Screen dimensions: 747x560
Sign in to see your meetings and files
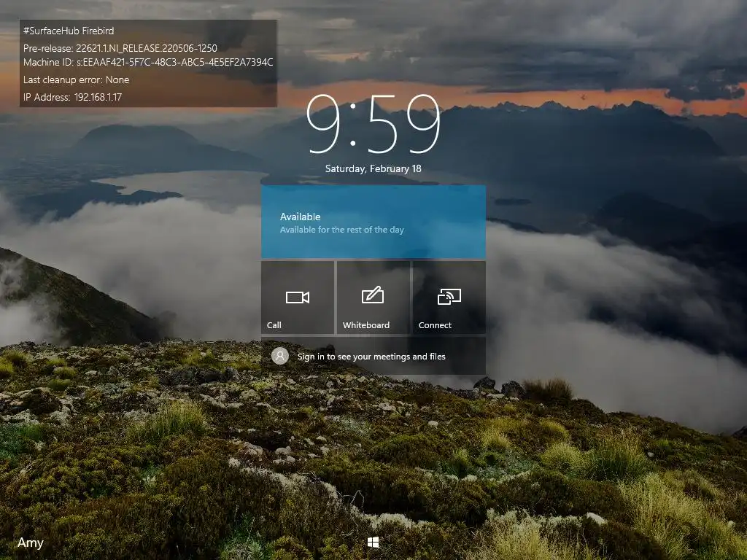pos(373,356)
